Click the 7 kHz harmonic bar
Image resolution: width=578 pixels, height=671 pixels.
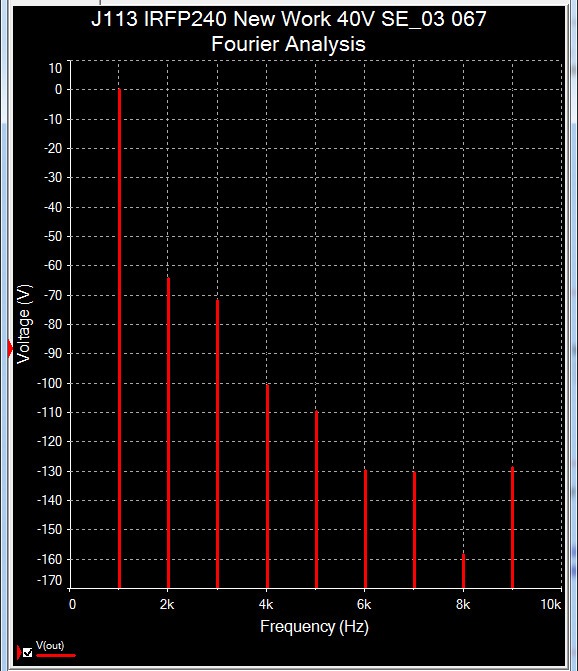pos(414,530)
